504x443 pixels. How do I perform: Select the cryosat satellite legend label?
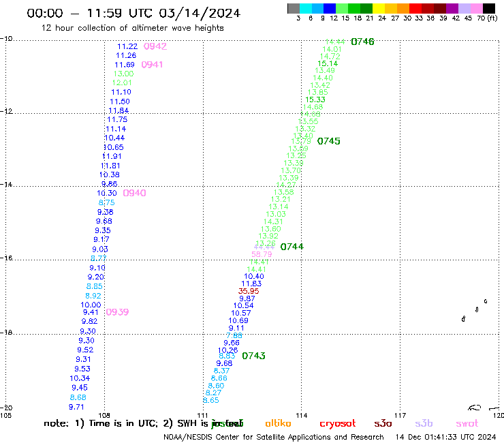338,424
